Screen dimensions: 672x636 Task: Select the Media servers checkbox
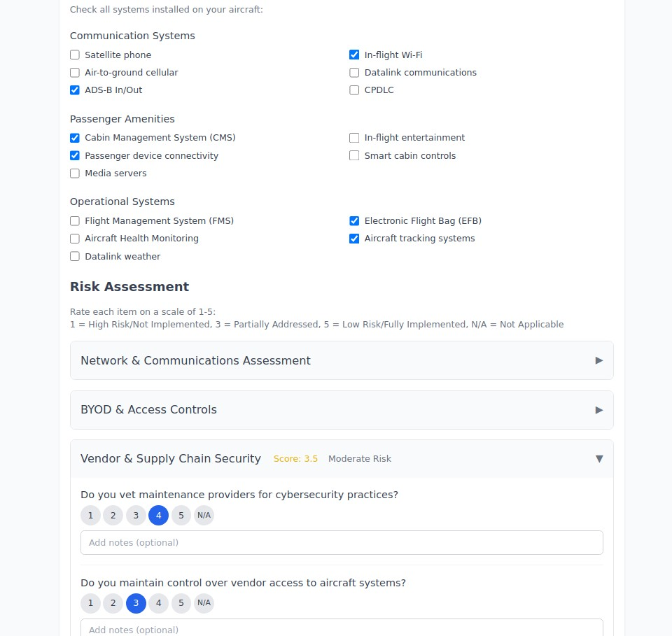75,174
